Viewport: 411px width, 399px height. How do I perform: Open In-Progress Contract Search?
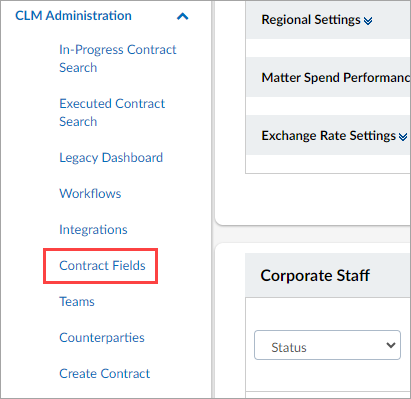coord(118,58)
